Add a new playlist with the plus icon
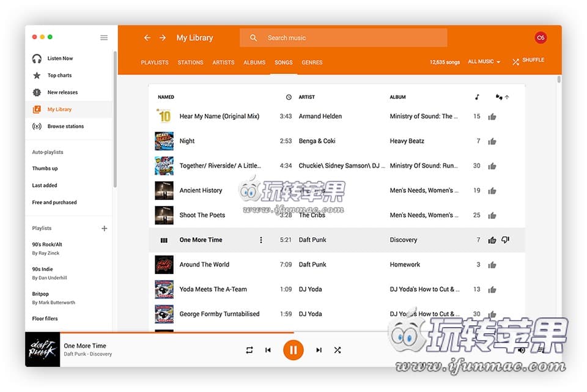Viewport: 587px width, 392px height. coord(105,228)
